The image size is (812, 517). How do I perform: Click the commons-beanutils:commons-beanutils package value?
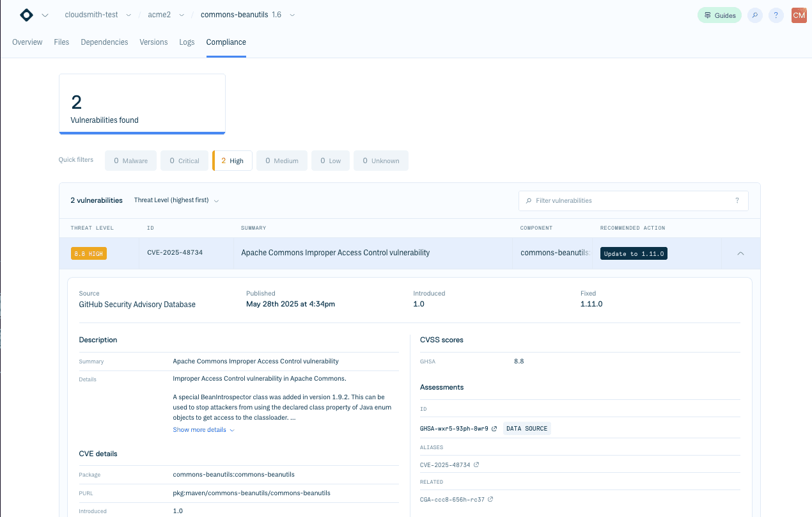(x=234, y=475)
